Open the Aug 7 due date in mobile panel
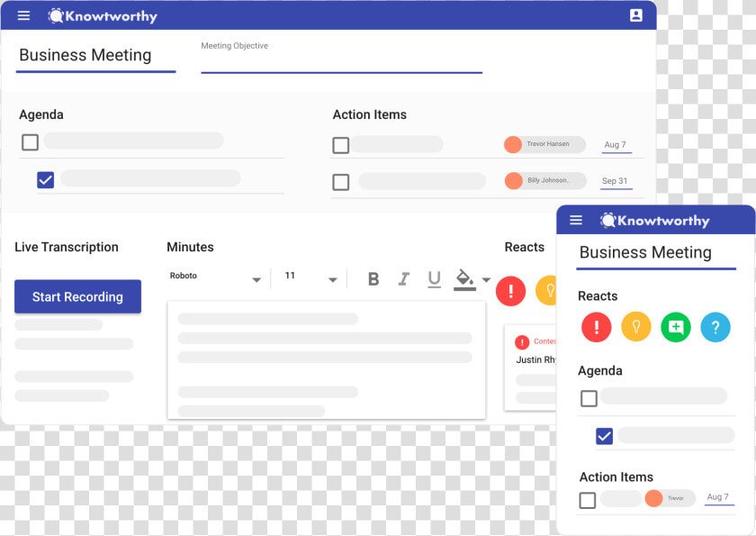Image resolution: width=756 pixels, height=536 pixels. (x=719, y=497)
